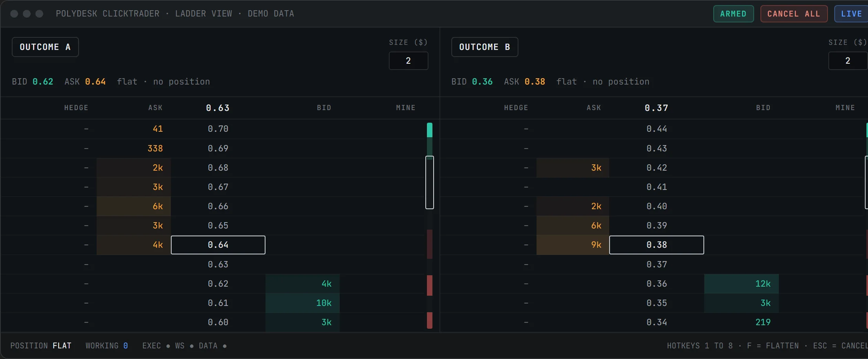Click the 3k ask cell at 0.65
868x359 pixels.
tap(134, 226)
